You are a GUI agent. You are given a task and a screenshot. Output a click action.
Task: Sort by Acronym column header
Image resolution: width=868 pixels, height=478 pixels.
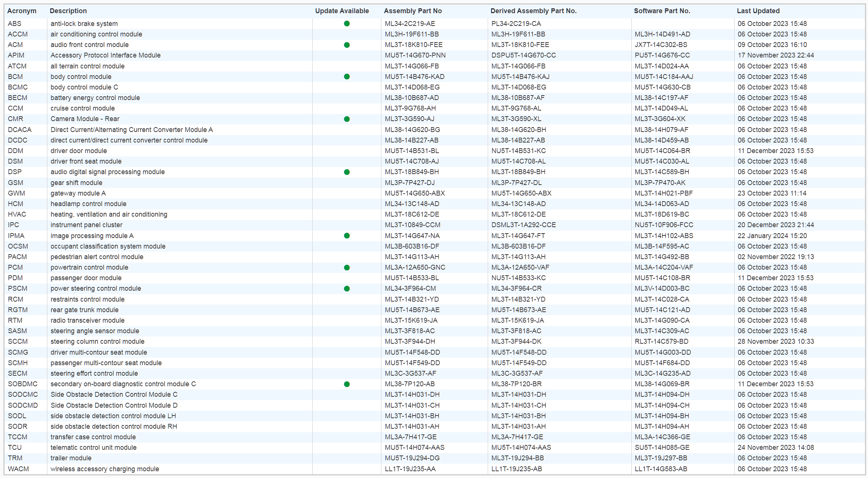coord(22,11)
